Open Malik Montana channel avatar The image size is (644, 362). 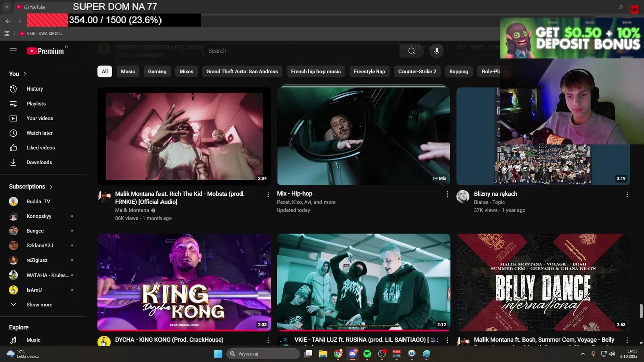pyautogui.click(x=104, y=196)
